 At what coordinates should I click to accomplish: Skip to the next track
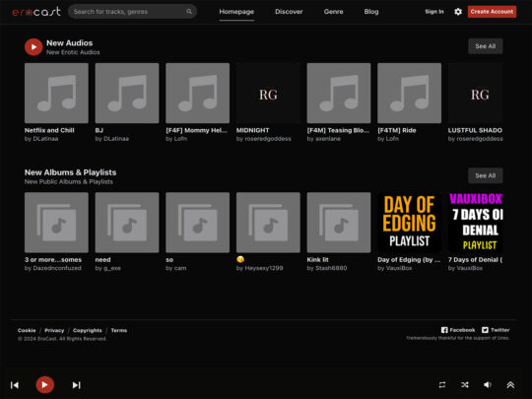click(x=76, y=385)
